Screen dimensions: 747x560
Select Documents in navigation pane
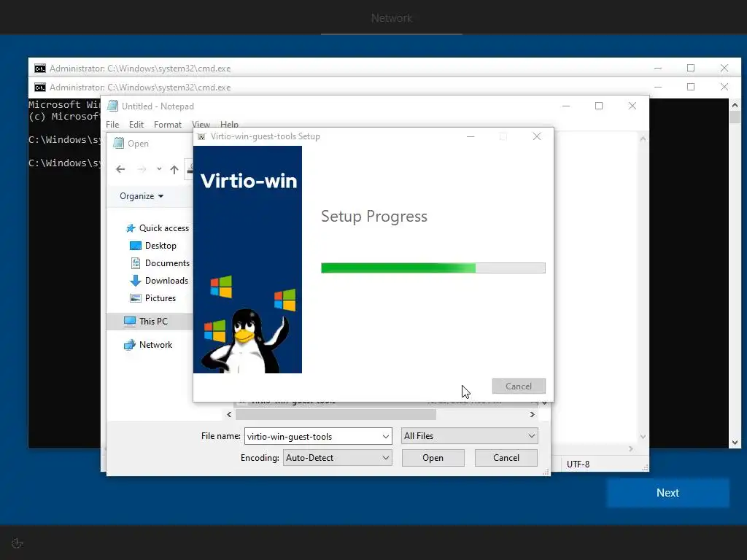[167, 262]
